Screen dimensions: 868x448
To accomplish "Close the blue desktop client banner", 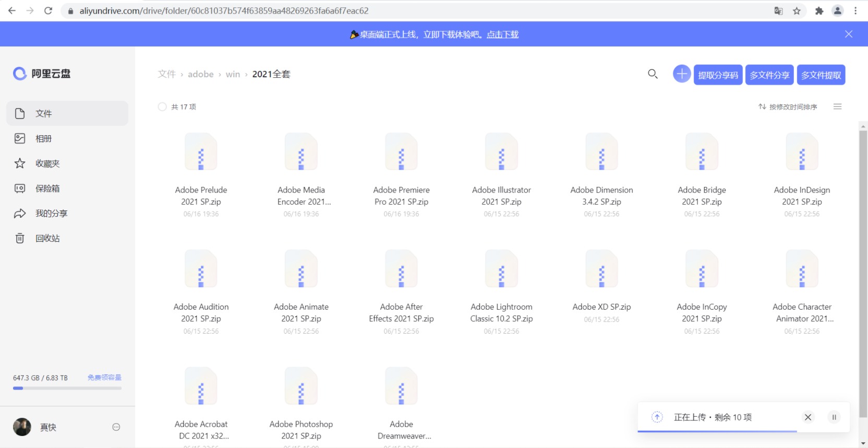I will tap(849, 34).
